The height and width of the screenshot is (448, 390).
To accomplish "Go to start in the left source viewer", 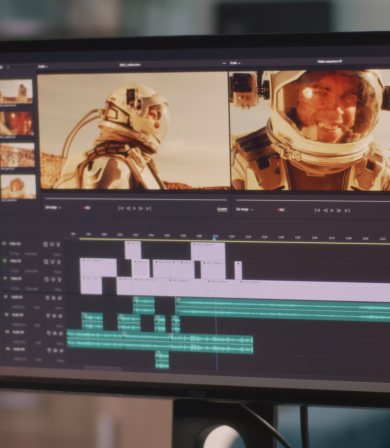I will point(121,208).
